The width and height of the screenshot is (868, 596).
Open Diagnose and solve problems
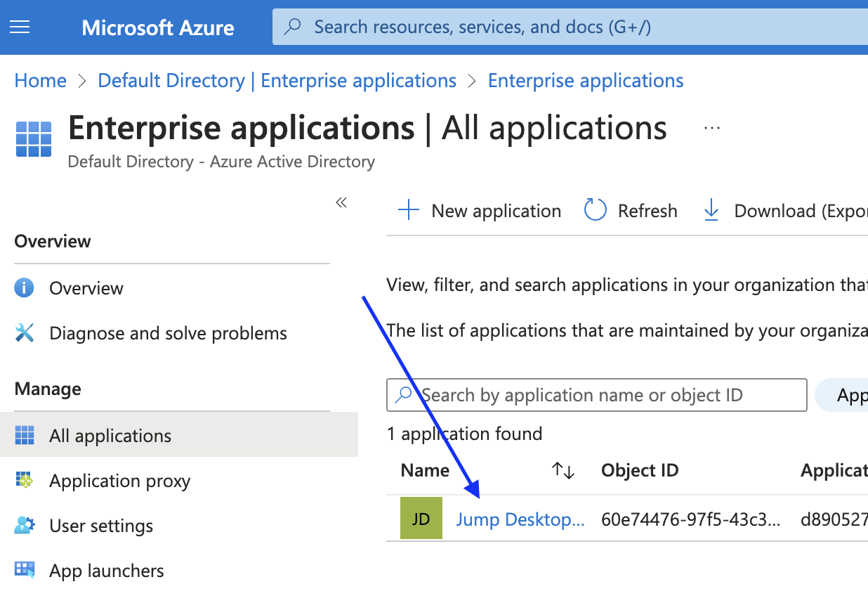168,333
